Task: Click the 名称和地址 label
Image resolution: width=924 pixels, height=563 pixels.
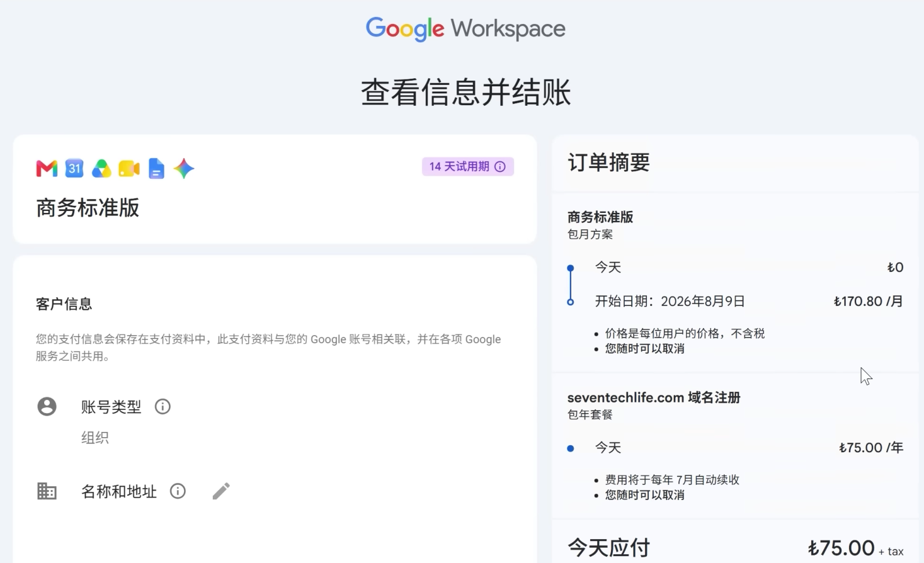Action: tap(119, 491)
